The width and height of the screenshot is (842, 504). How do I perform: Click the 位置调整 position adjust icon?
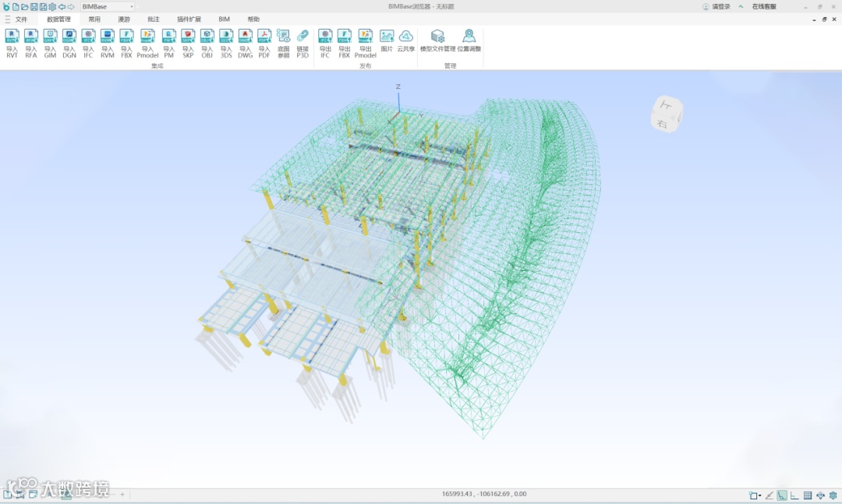469,41
